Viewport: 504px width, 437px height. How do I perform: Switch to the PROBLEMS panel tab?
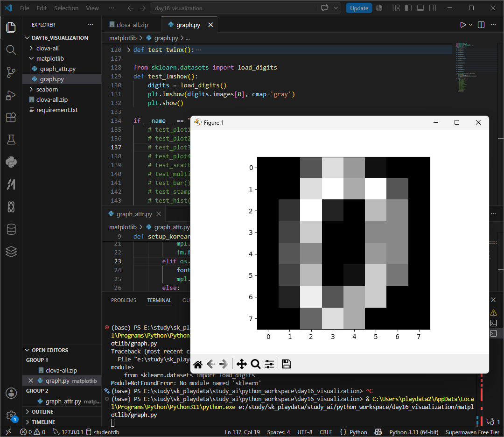123,300
